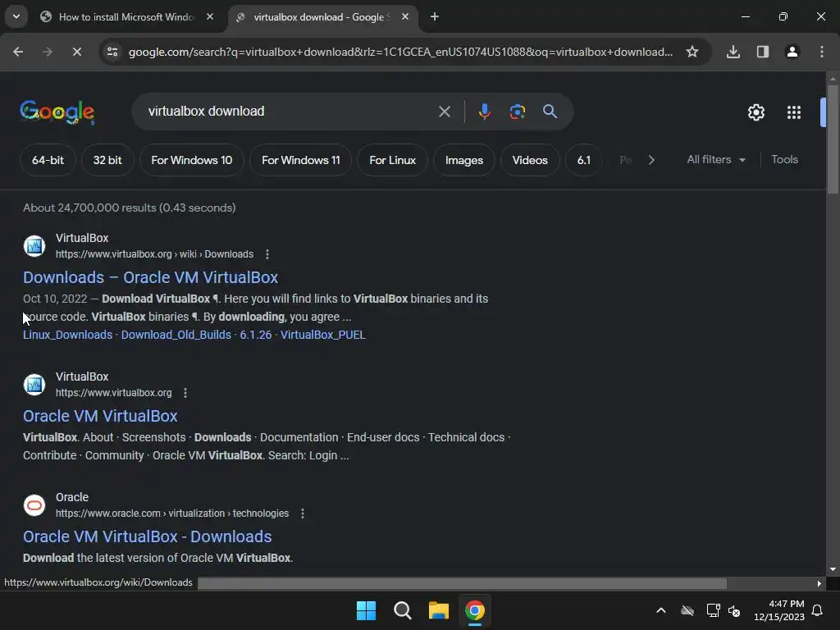The width and height of the screenshot is (840, 630).
Task: Bookmark this page with the star
Action: click(x=692, y=52)
